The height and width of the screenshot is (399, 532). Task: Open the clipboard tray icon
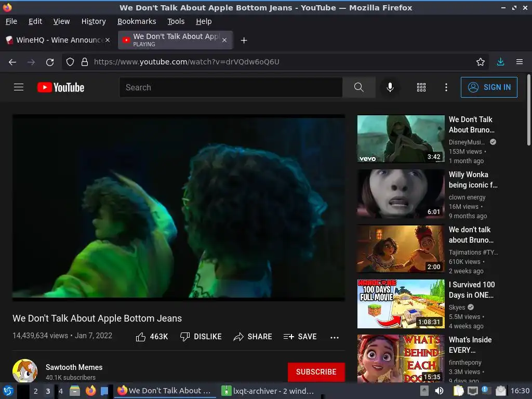(458, 391)
